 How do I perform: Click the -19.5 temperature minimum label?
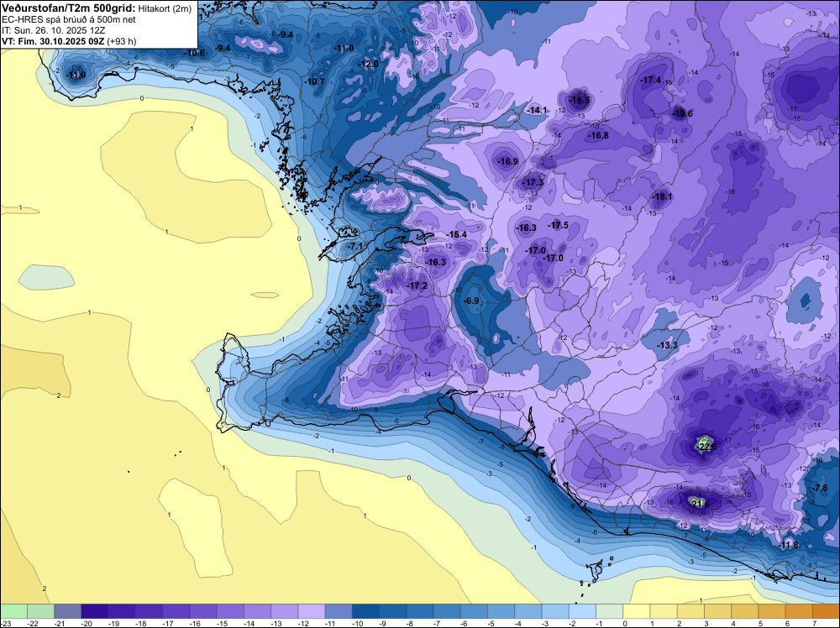tap(579, 100)
